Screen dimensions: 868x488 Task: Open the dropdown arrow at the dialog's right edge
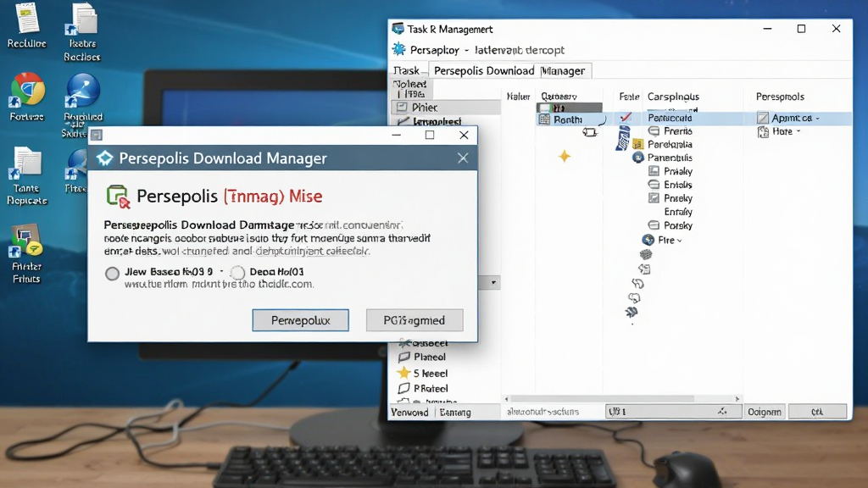pos(493,283)
